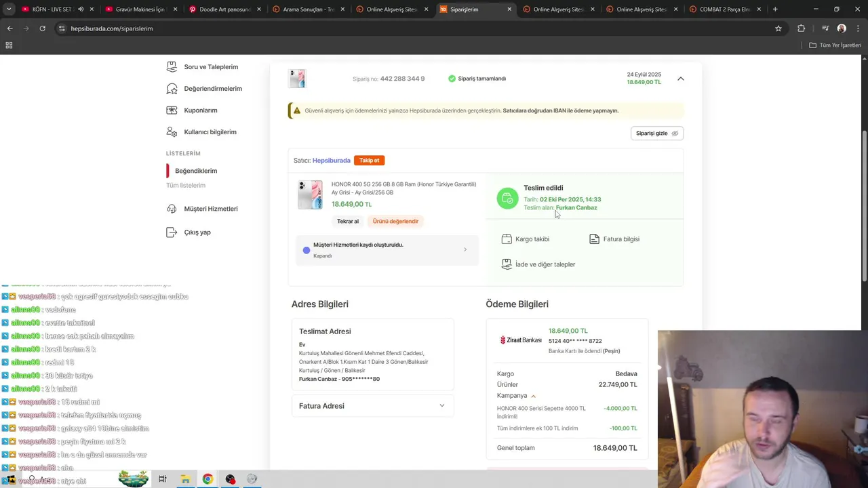Open İade ve diğer talepler icon
This screenshot has height=488, width=868.
tap(507, 264)
